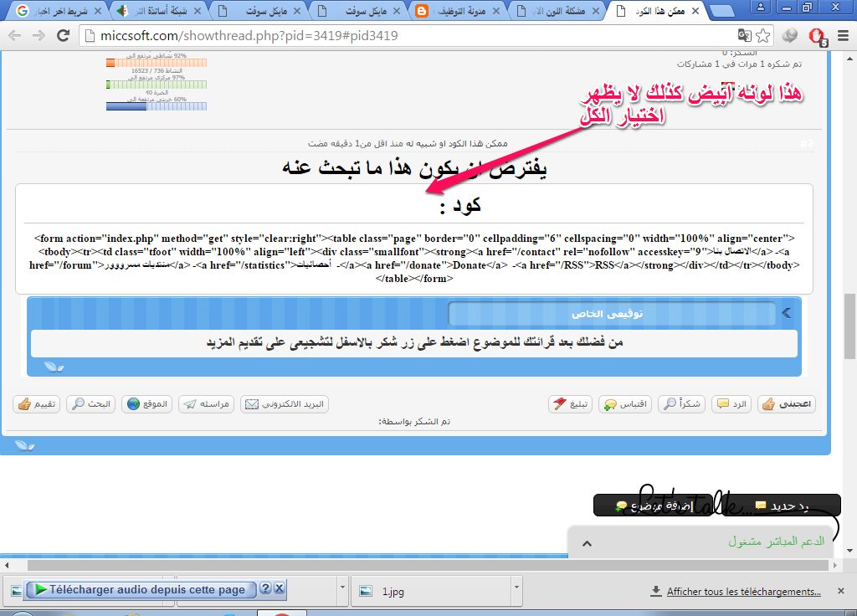Click the الرد reply button

tap(732, 404)
